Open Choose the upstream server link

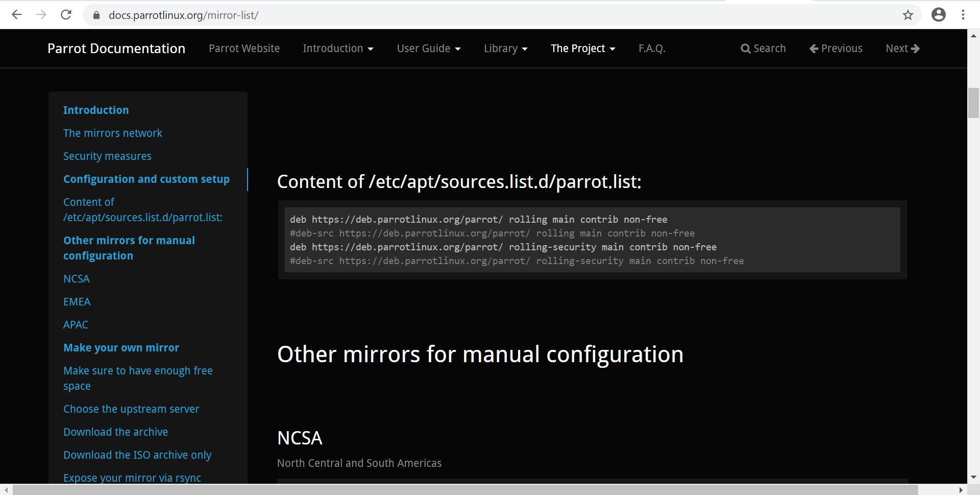click(x=131, y=409)
